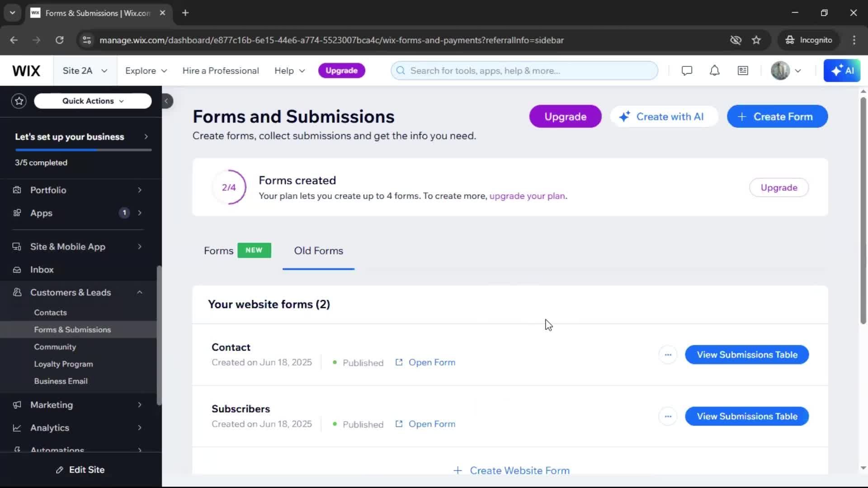Open the AI assistant button
The image size is (868, 488).
[x=842, y=70]
